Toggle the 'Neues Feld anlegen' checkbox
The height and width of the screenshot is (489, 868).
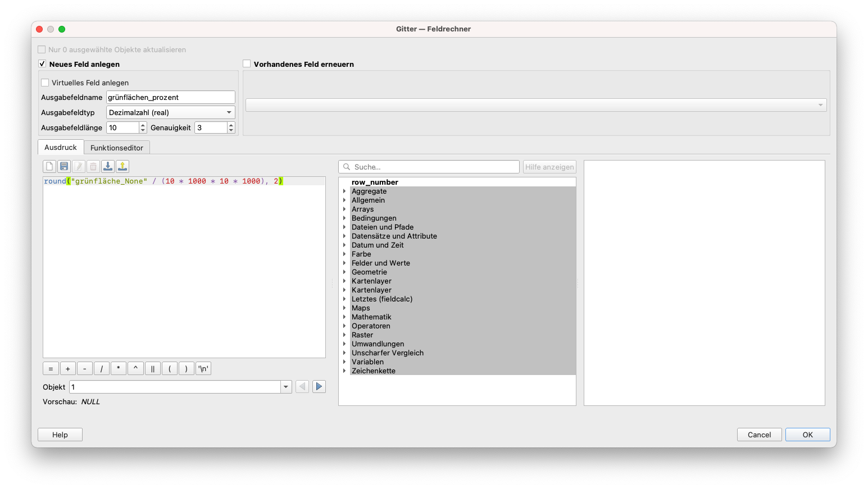(x=42, y=64)
